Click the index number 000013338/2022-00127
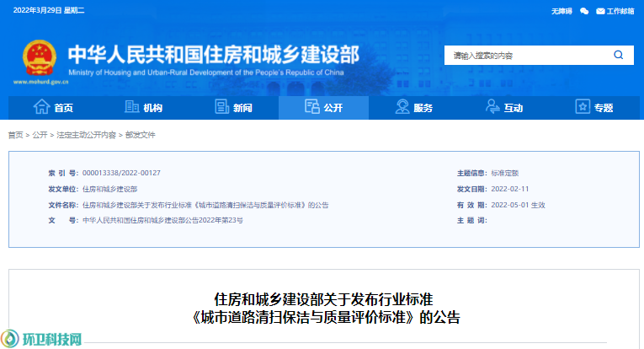Viewport: 644px width, 349px height. tap(121, 173)
